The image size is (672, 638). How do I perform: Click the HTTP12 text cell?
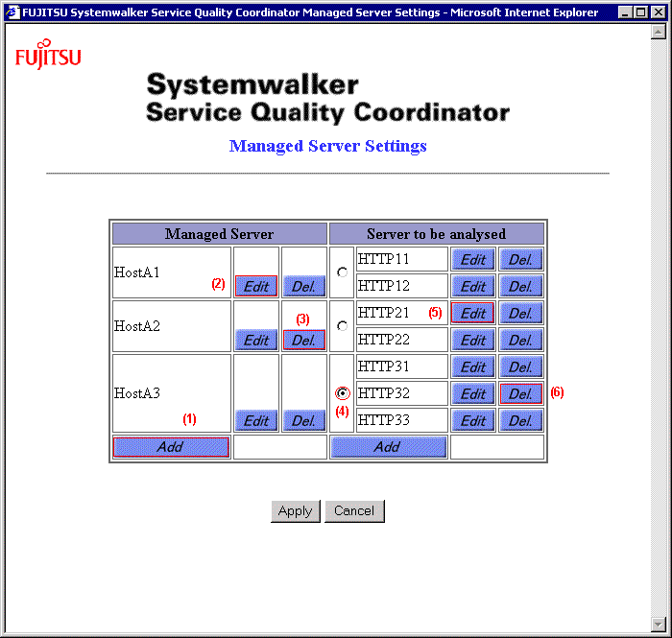point(402,286)
